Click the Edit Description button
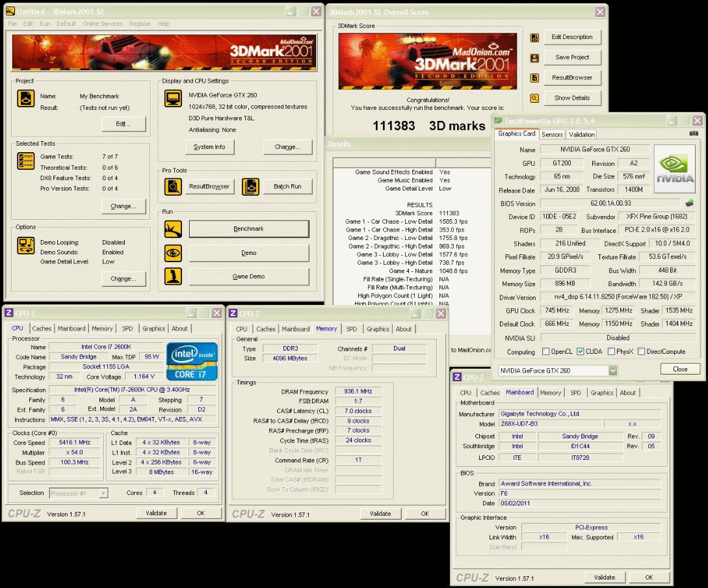 (572, 37)
